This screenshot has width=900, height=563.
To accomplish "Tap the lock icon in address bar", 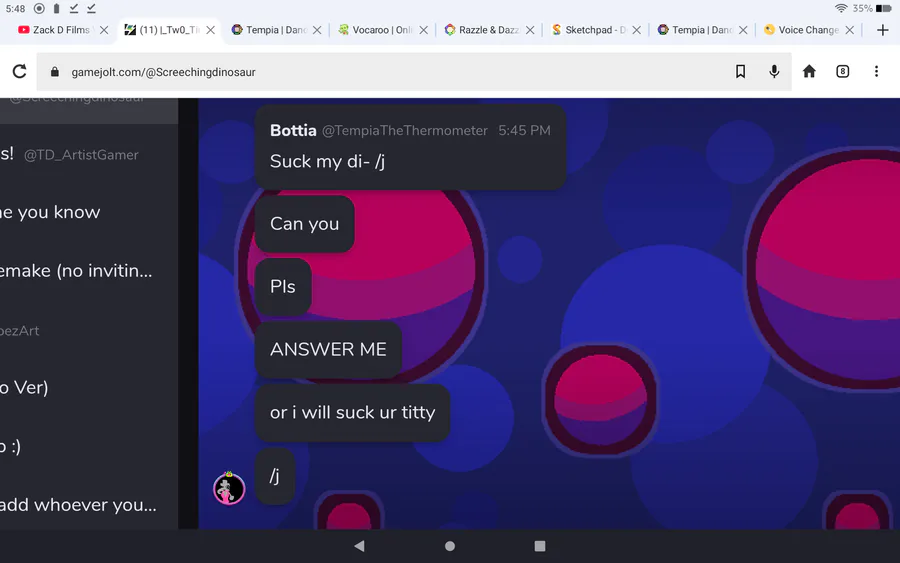I will click(55, 72).
